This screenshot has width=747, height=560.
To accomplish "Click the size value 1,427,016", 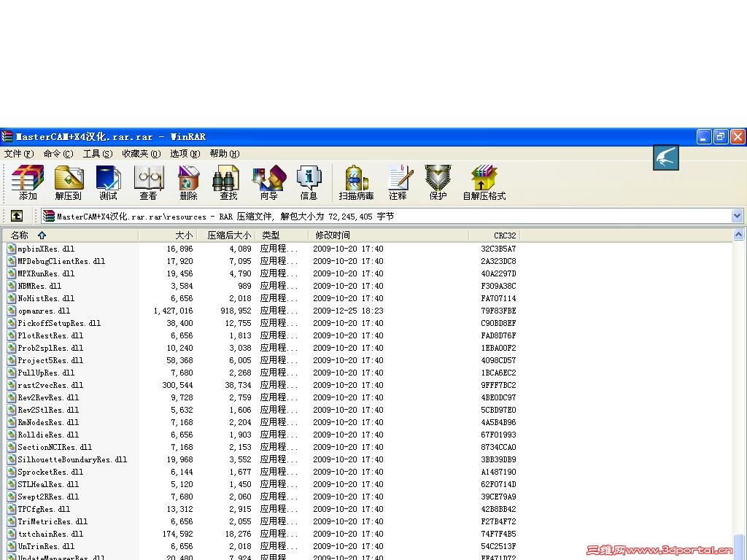I will click(x=173, y=311).
